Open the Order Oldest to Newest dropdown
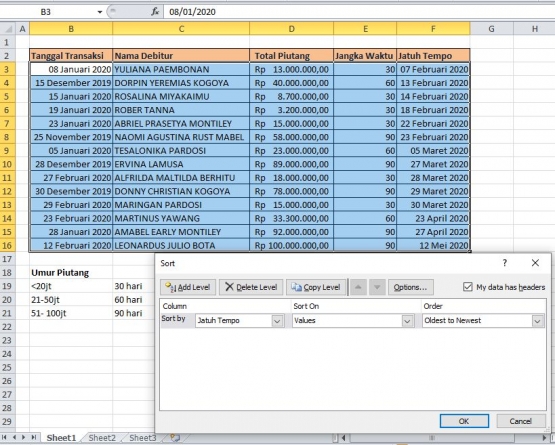The image size is (555, 445). tap(537, 321)
